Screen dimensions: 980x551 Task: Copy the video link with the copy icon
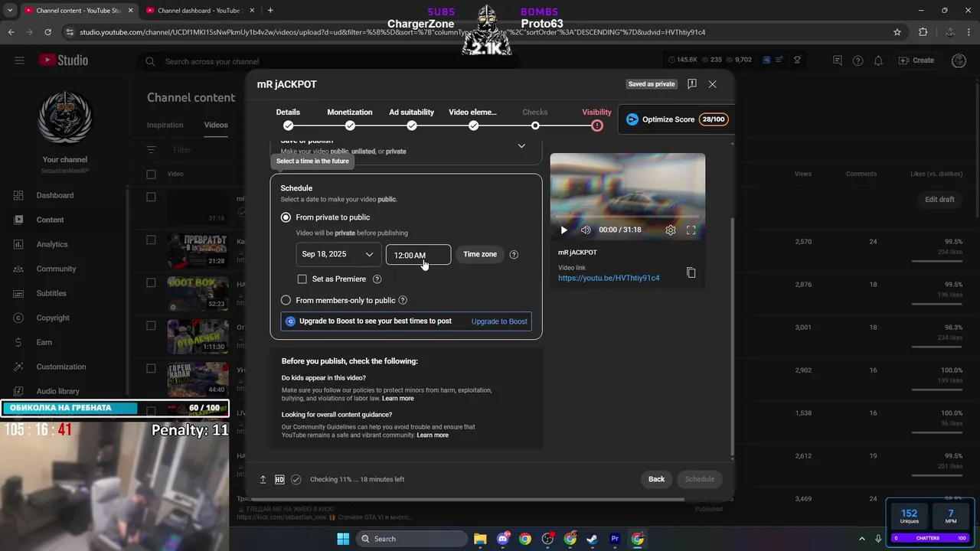[691, 272]
